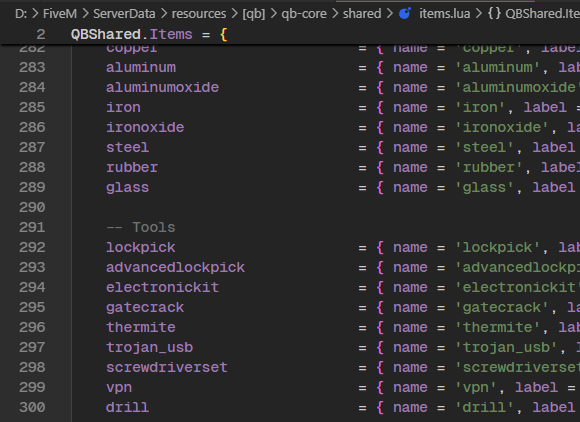
Task: Click the 'electronickit' key on line 294
Action: (162, 287)
